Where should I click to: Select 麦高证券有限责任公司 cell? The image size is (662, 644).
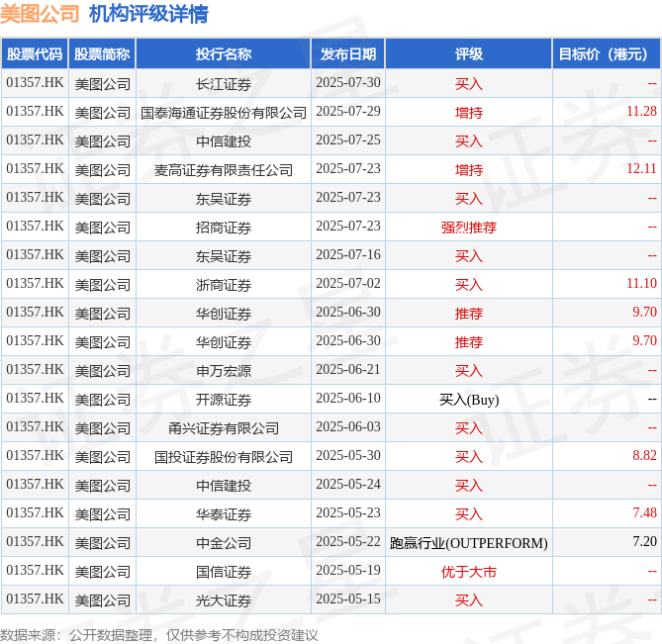[224, 170]
